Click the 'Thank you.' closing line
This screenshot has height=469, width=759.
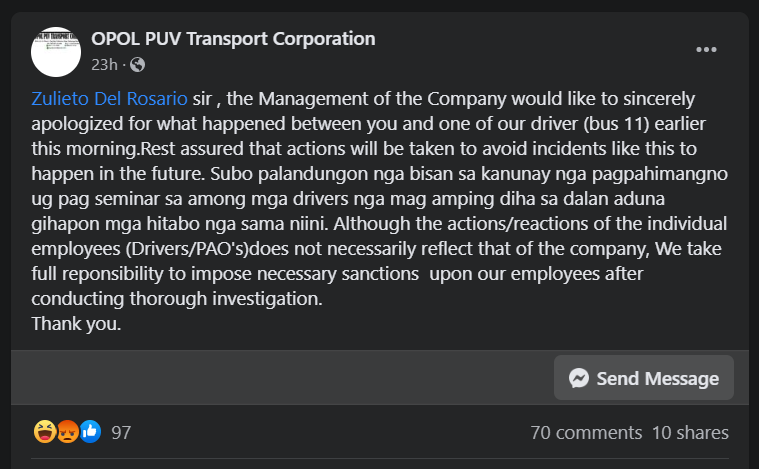click(76, 324)
